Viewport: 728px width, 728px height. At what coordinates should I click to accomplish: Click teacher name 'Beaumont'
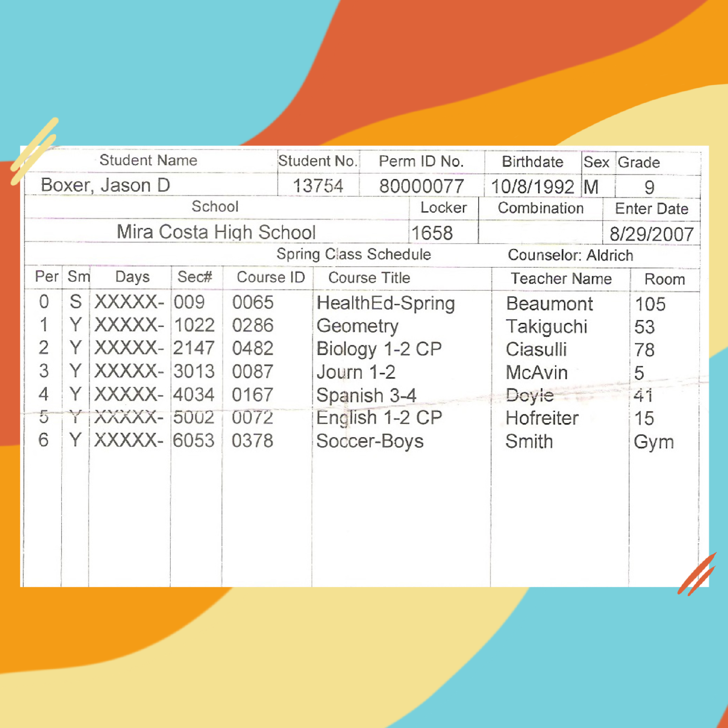(550, 304)
